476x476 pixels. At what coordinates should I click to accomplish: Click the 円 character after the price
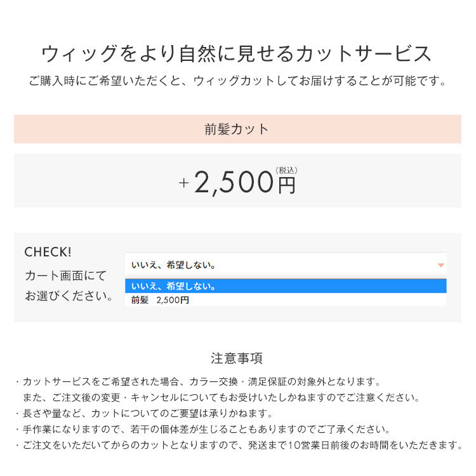(x=286, y=185)
